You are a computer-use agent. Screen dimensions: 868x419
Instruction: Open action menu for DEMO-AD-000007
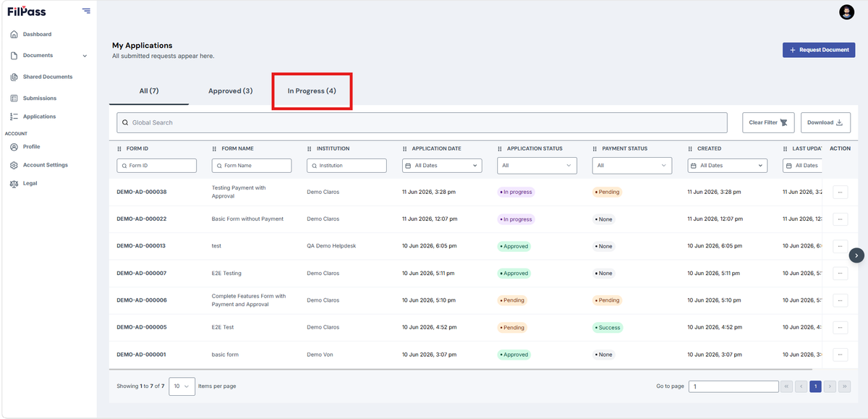(840, 274)
